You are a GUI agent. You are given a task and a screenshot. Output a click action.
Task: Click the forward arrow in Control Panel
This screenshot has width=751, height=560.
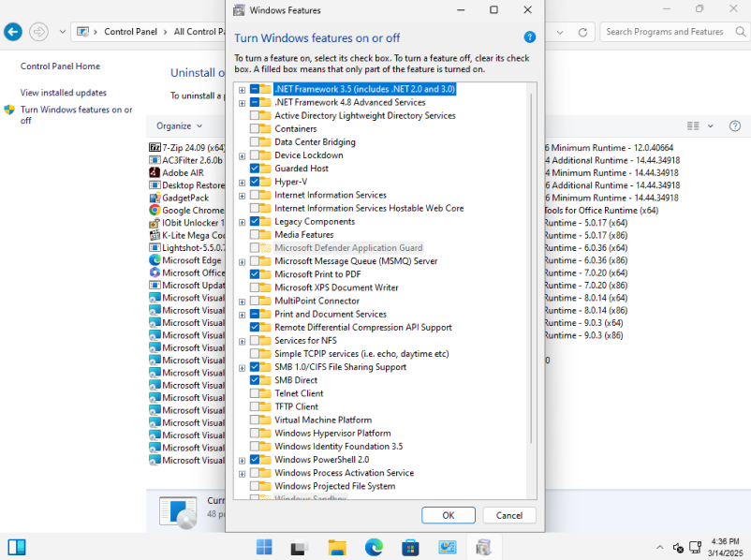pyautogui.click(x=38, y=32)
